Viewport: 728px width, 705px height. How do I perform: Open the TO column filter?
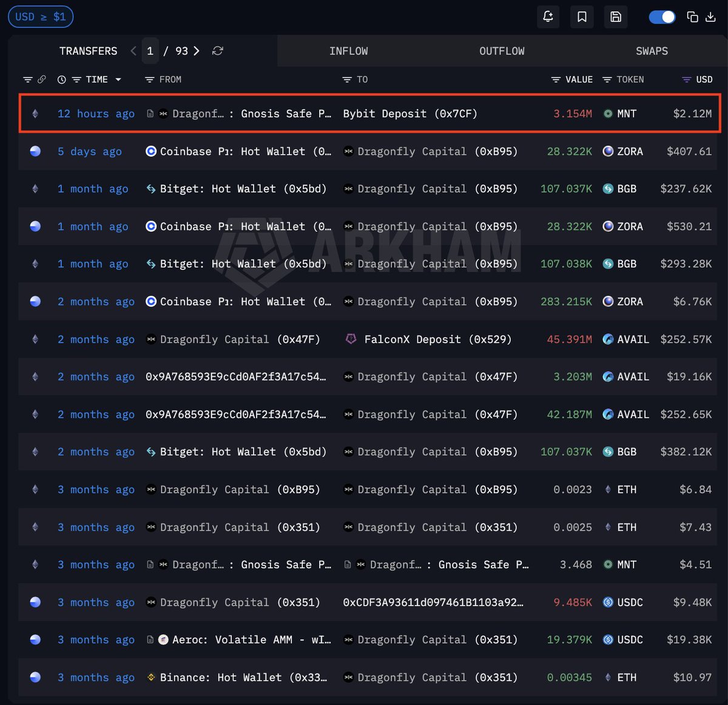click(x=347, y=79)
